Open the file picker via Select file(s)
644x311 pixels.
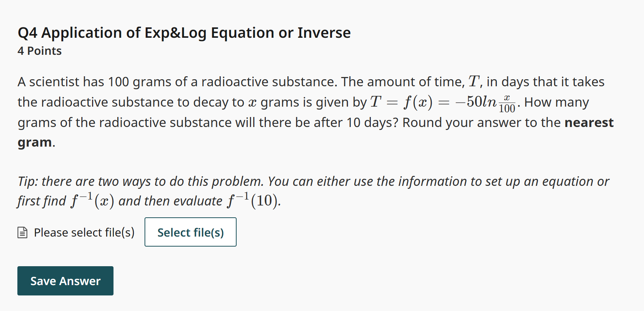tap(190, 232)
